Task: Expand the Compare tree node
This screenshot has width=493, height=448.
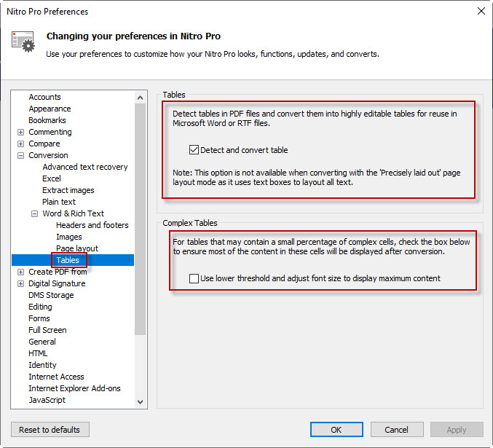Action: 20,144
